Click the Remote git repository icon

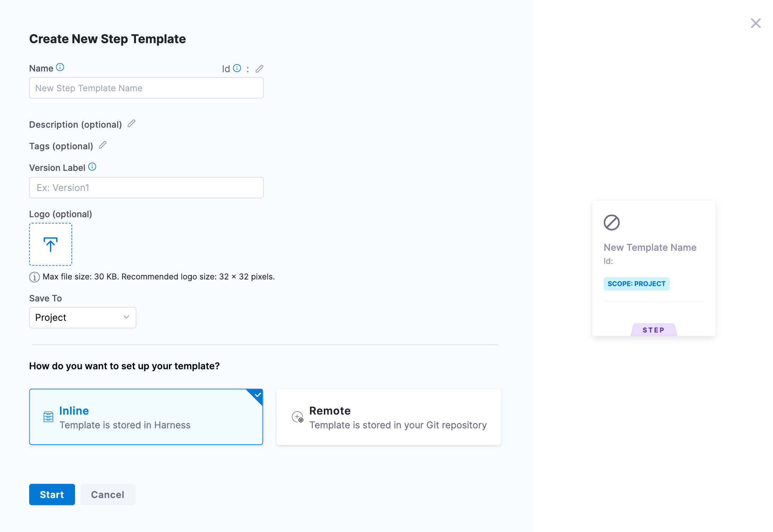coord(297,417)
